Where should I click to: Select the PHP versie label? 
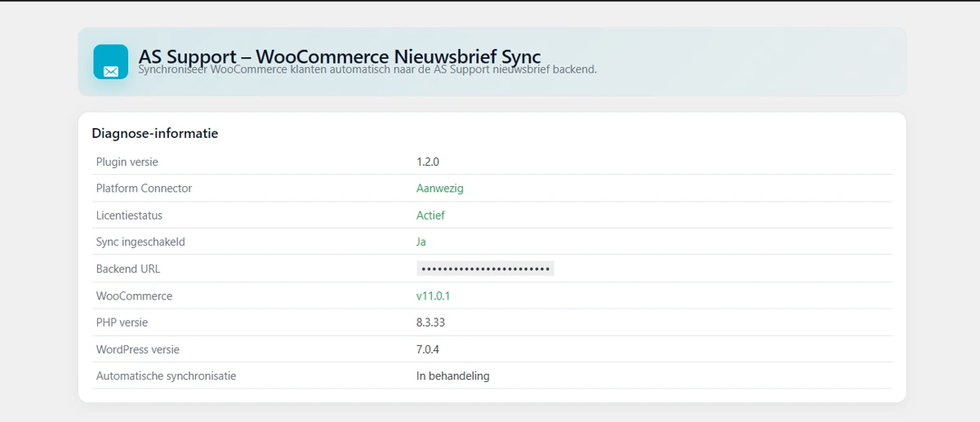[x=122, y=322]
